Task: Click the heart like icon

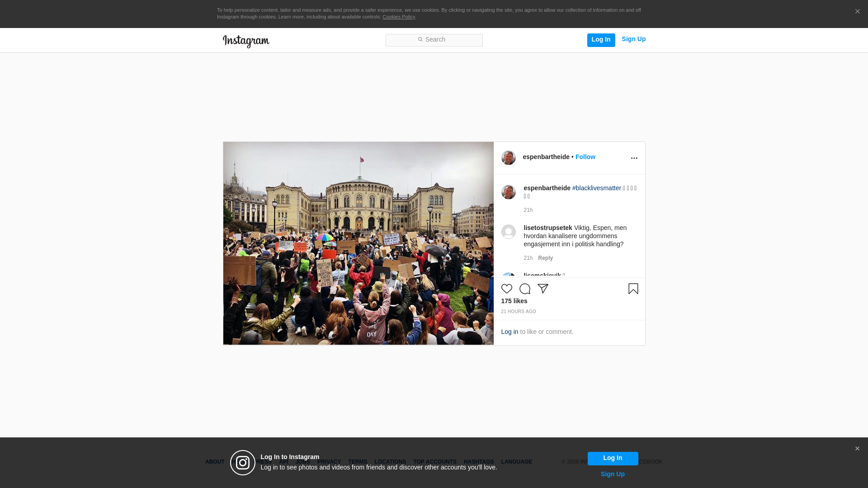Action: [x=506, y=289]
